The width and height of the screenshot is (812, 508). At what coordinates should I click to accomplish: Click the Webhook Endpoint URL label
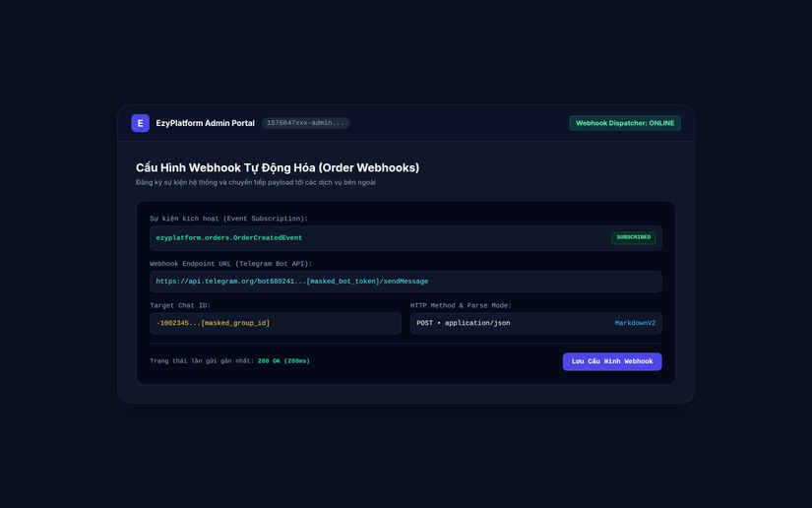point(231,264)
